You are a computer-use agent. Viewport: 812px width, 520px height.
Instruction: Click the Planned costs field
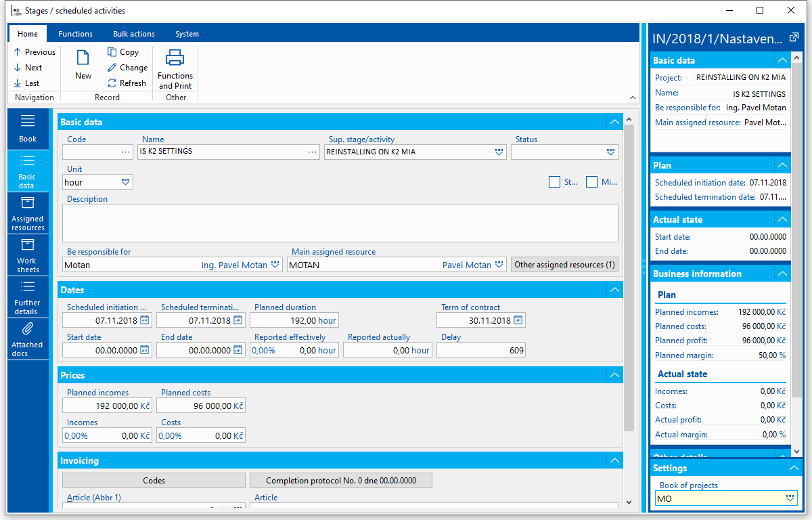(201, 406)
